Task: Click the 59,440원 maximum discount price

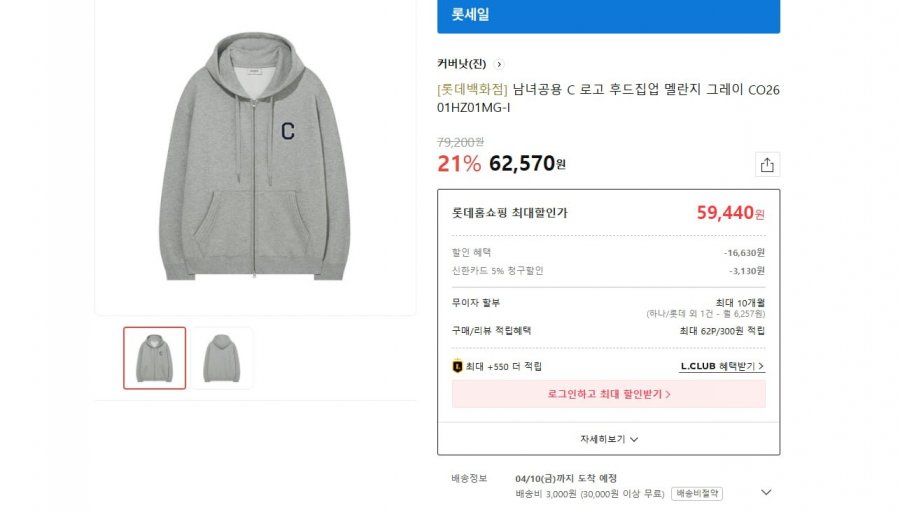Action: [x=730, y=213]
